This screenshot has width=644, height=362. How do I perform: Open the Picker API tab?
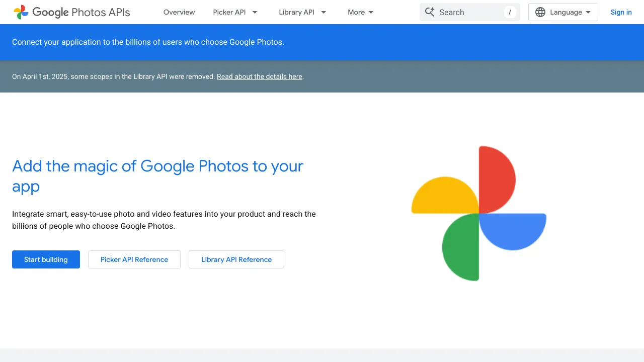229,12
